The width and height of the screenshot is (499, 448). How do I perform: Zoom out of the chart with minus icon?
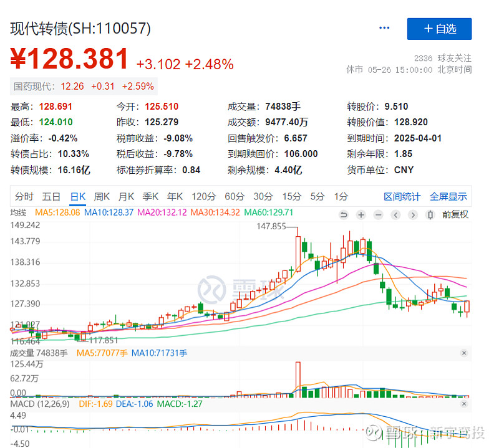click(x=378, y=214)
